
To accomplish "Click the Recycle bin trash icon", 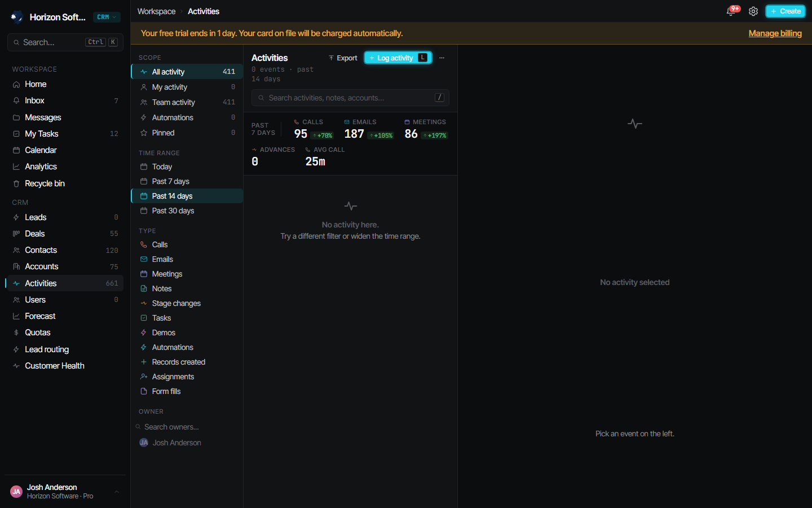I will point(16,183).
